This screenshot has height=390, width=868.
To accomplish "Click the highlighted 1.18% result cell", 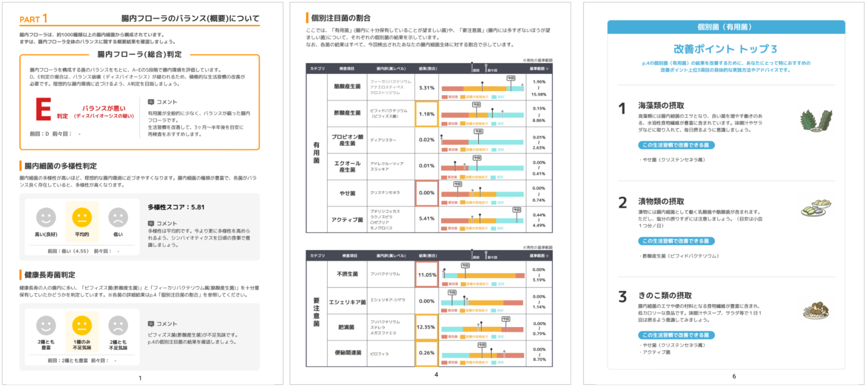I will 427,114.
